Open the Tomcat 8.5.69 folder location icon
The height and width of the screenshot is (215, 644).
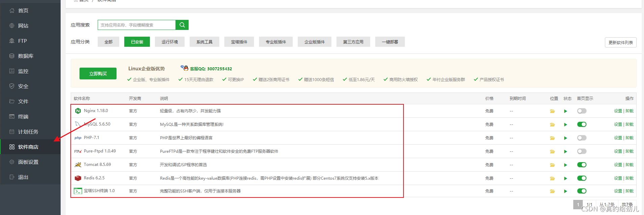click(x=552, y=165)
